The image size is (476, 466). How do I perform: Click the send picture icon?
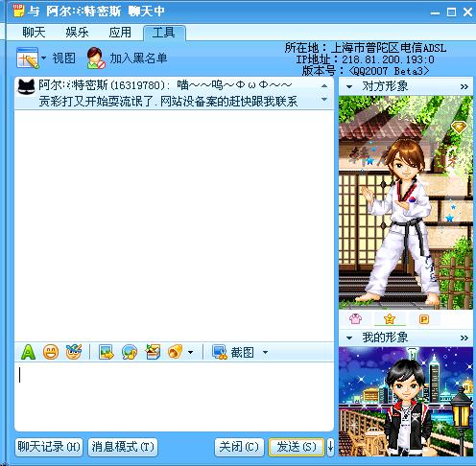coord(107,352)
